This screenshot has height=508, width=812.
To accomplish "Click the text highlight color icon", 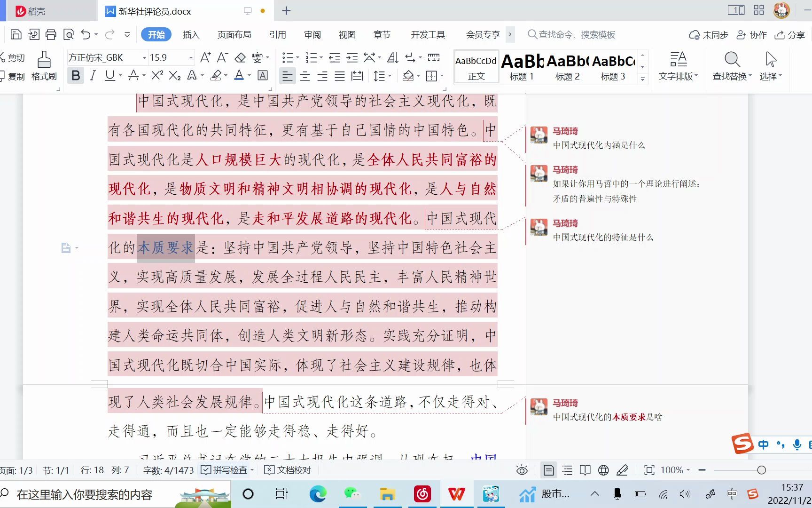I will [x=216, y=75].
